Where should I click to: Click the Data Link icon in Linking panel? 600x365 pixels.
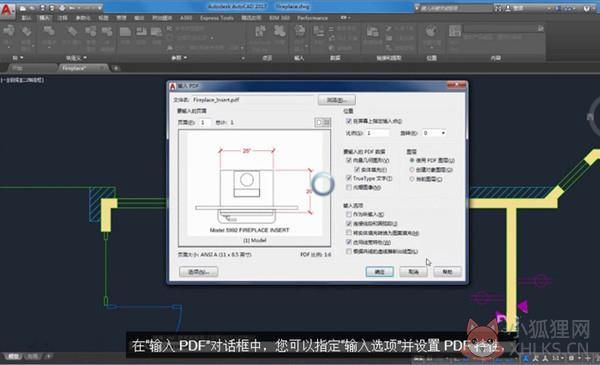click(x=372, y=31)
